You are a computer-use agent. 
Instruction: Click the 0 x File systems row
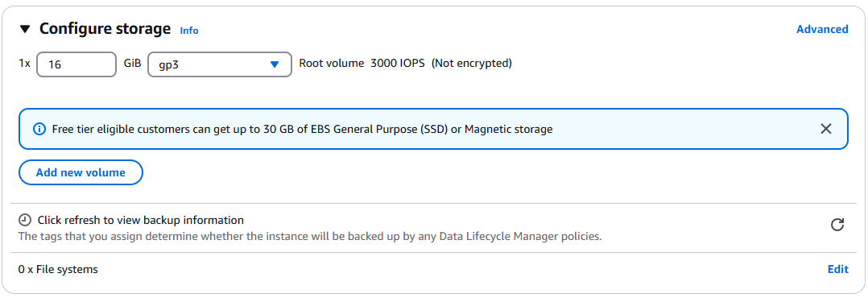coord(433,270)
